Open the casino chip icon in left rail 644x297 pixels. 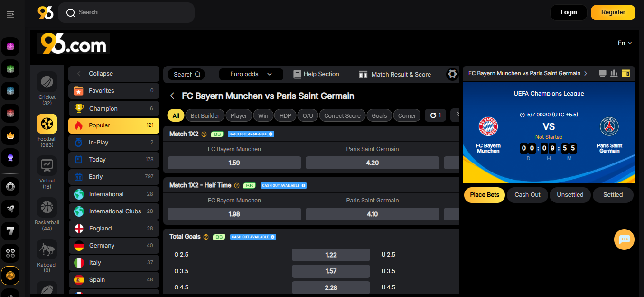pyautogui.click(x=10, y=186)
